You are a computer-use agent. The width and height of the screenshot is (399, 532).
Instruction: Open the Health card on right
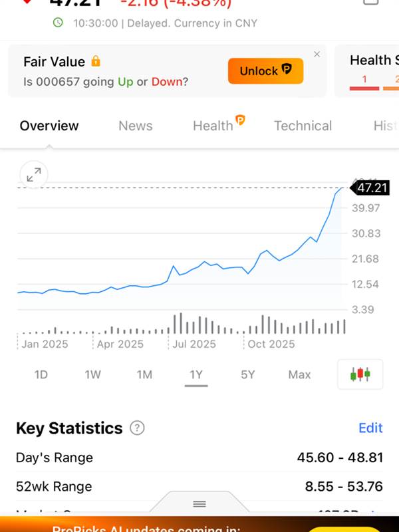click(x=369, y=70)
